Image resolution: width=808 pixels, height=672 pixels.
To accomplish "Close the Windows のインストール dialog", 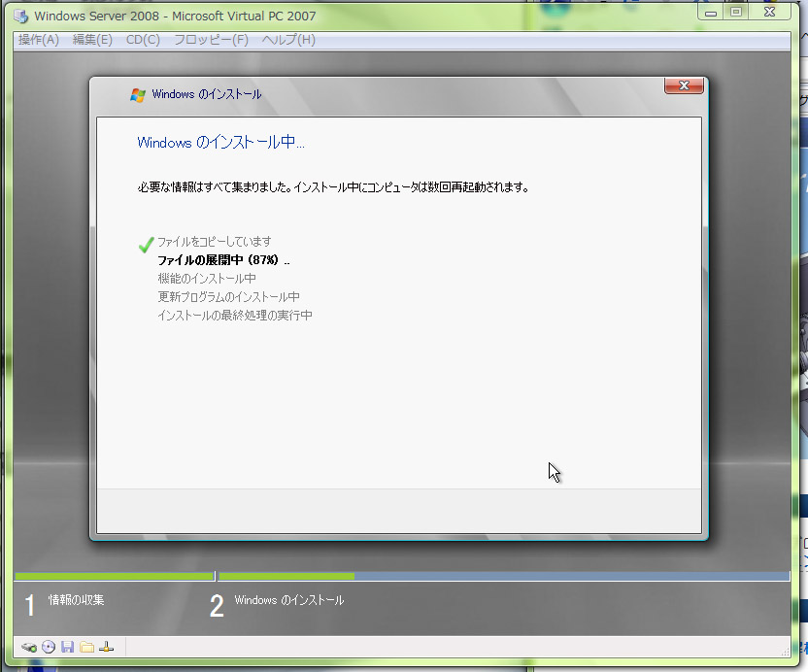I will (x=684, y=85).
